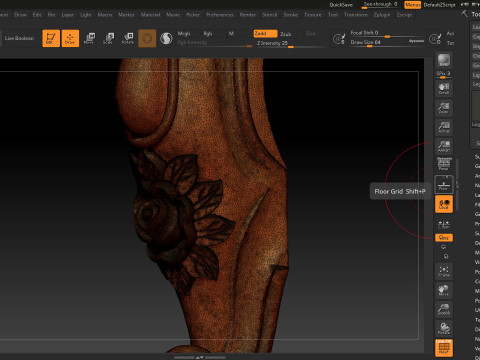The width and height of the screenshot is (480, 360).
Task: Click the right shelf divider arrows
Action: tap(457, 184)
